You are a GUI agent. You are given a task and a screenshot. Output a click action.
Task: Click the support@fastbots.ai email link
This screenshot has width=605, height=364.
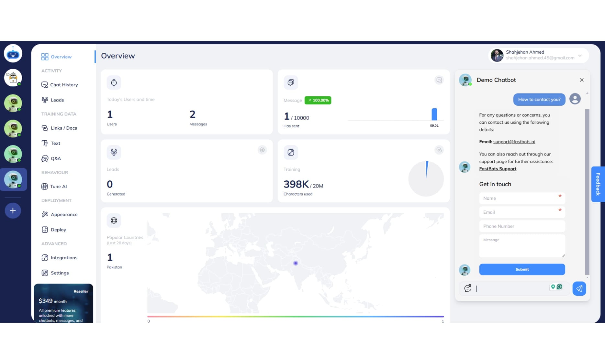click(x=514, y=142)
